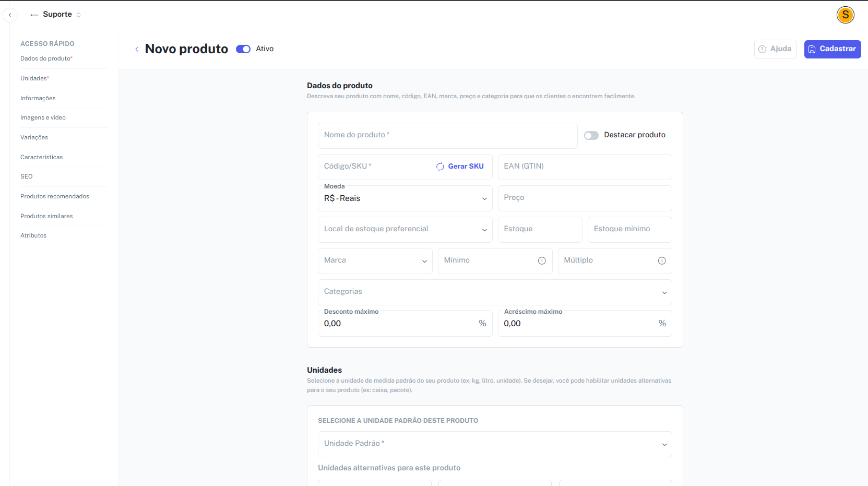Click the sidebar collapse arrow button
Image resolution: width=868 pixels, height=486 pixels.
[10, 15]
